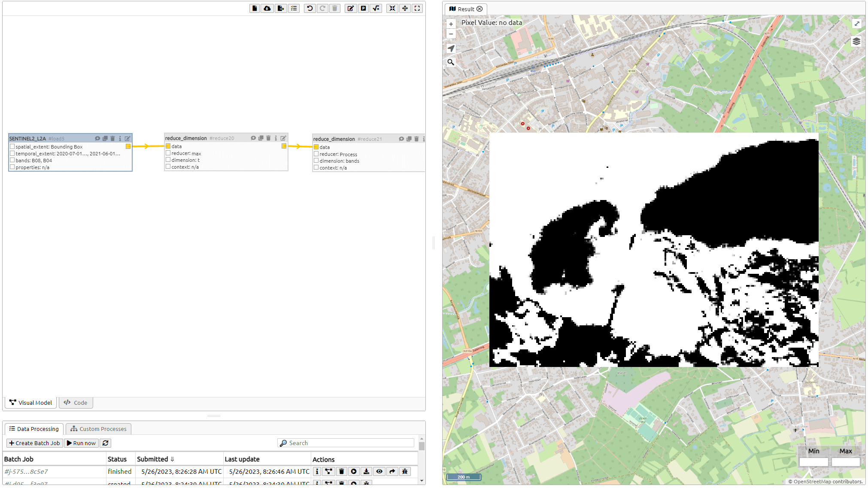Click the Create Batch Job button

pyautogui.click(x=34, y=443)
